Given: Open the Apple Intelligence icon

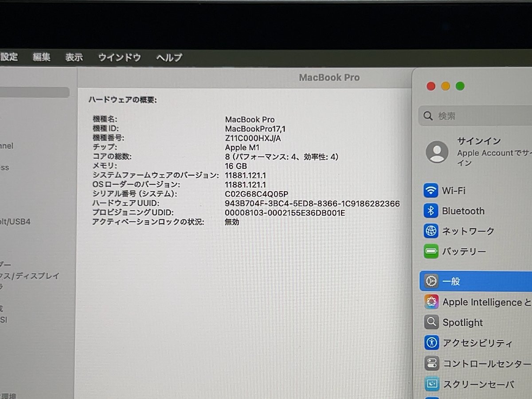Looking at the screenshot, I should coord(431,302).
